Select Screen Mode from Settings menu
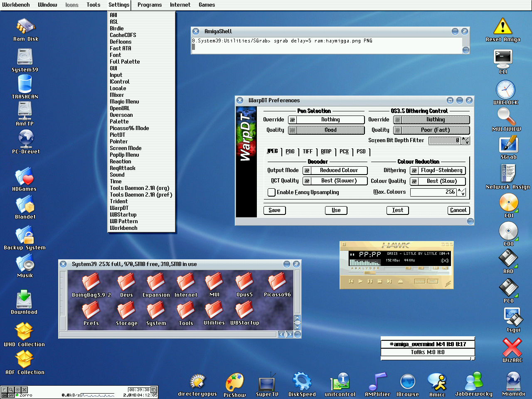This screenshot has height=399, width=532. 126,148
